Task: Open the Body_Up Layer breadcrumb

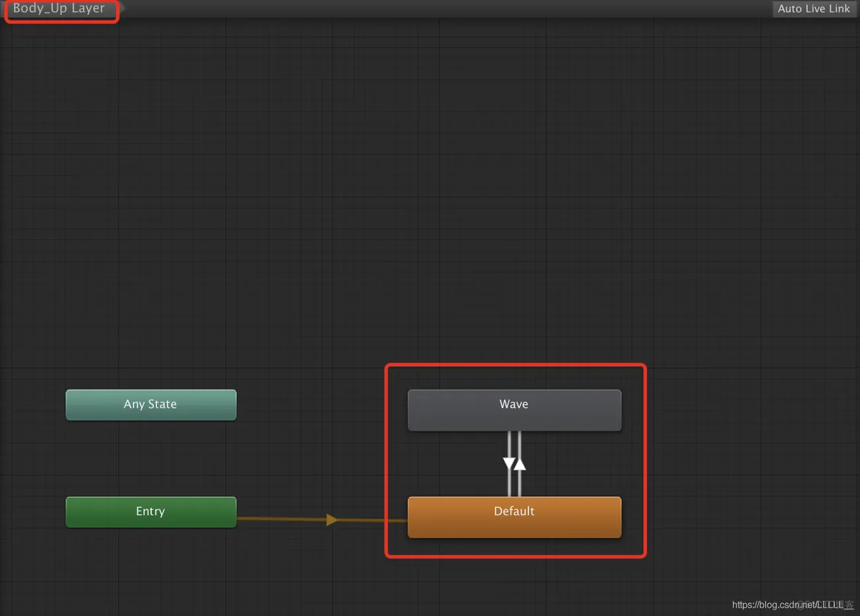Action: 60,8
